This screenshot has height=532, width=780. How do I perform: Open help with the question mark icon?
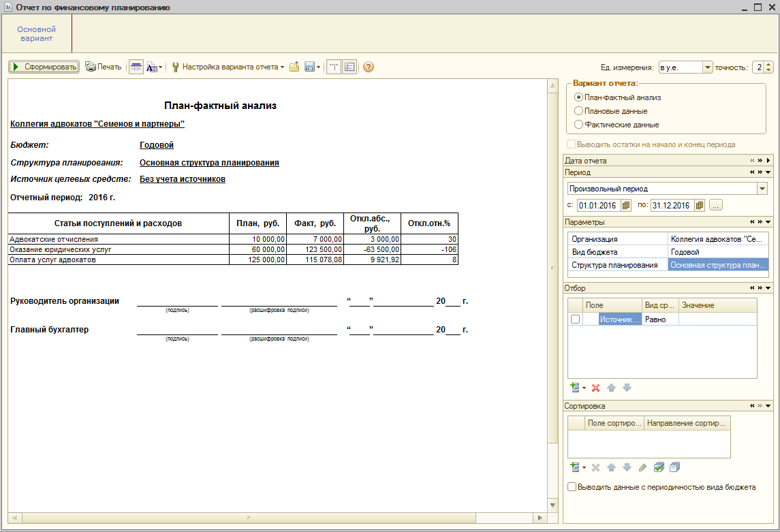[x=368, y=67]
